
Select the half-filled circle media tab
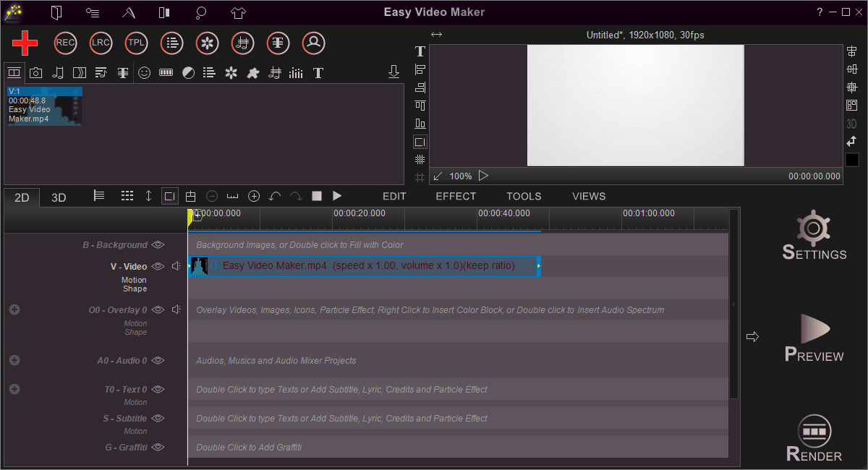[188, 73]
